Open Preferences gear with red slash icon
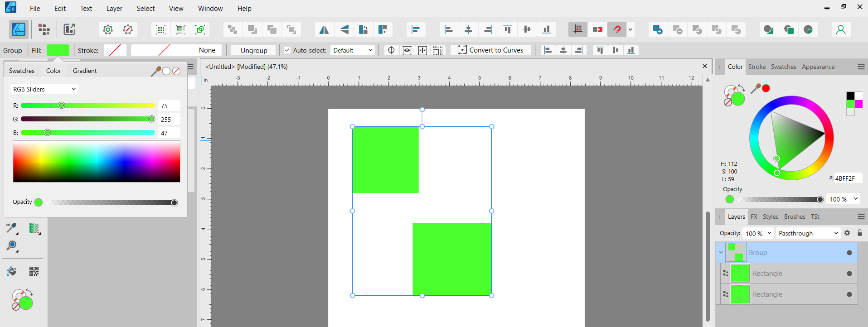Image resolution: width=868 pixels, height=327 pixels. point(128,29)
